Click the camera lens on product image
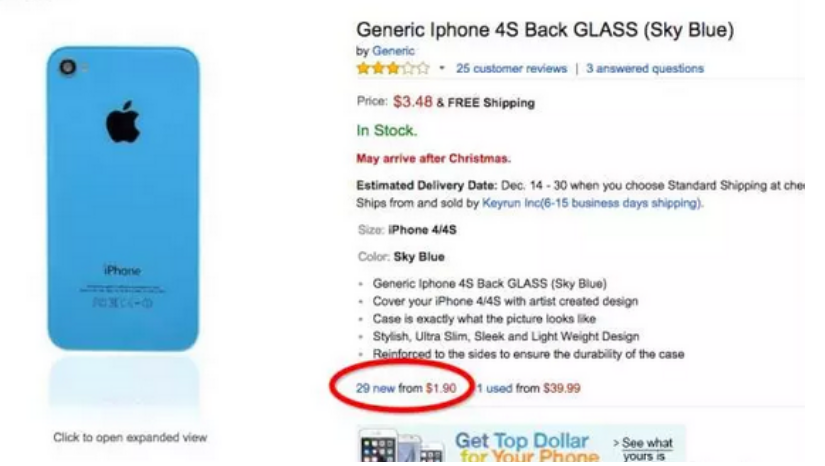825x466 pixels. tap(67, 67)
